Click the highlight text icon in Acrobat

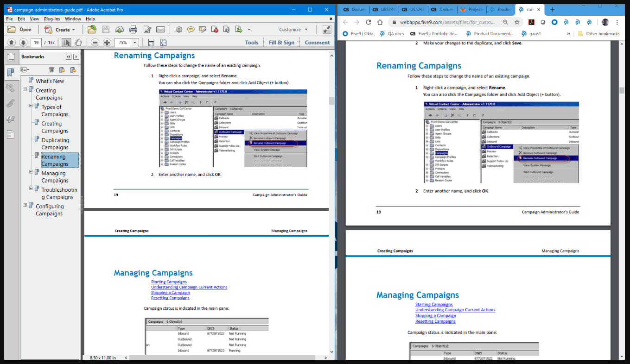tap(203, 30)
